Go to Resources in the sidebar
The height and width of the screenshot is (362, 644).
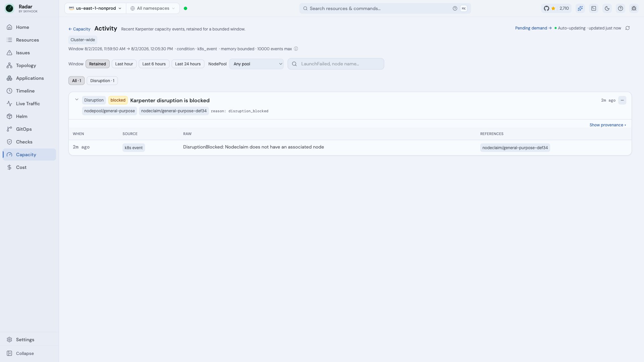tap(29, 40)
